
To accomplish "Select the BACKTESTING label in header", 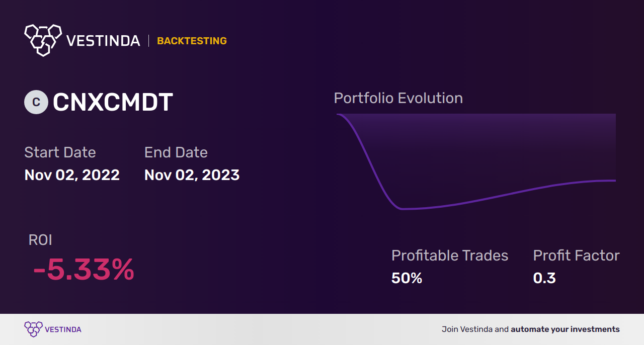I will 192,41.
